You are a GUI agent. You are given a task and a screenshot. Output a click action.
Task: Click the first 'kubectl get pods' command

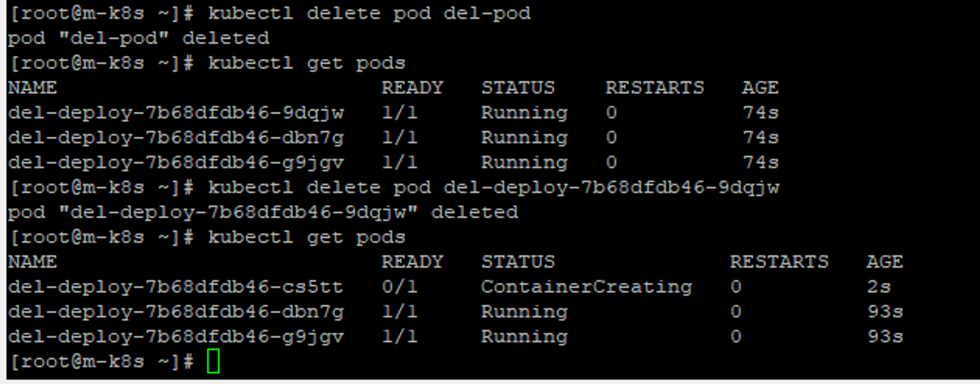307,63
